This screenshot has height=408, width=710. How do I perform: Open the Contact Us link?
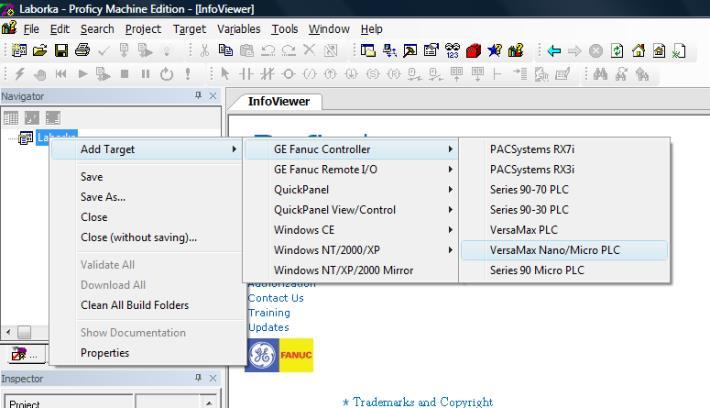click(x=276, y=298)
